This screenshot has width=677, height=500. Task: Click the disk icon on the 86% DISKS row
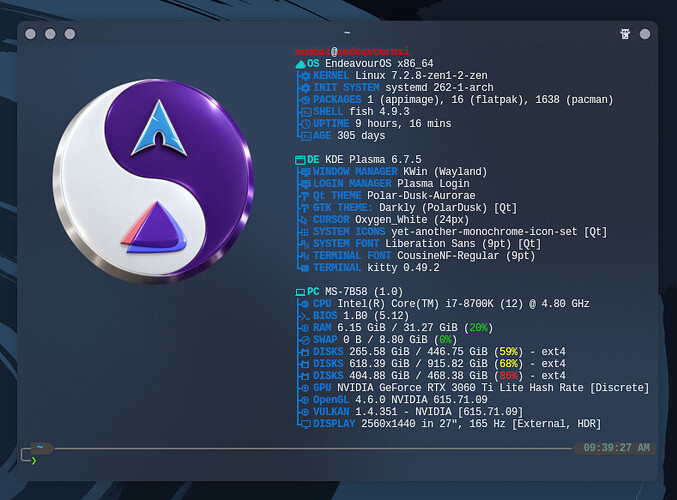305,377
